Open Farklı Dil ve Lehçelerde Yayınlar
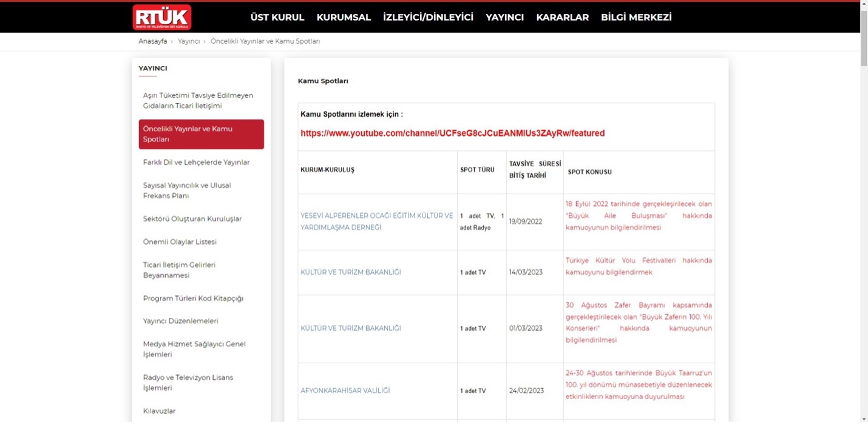 click(x=196, y=163)
